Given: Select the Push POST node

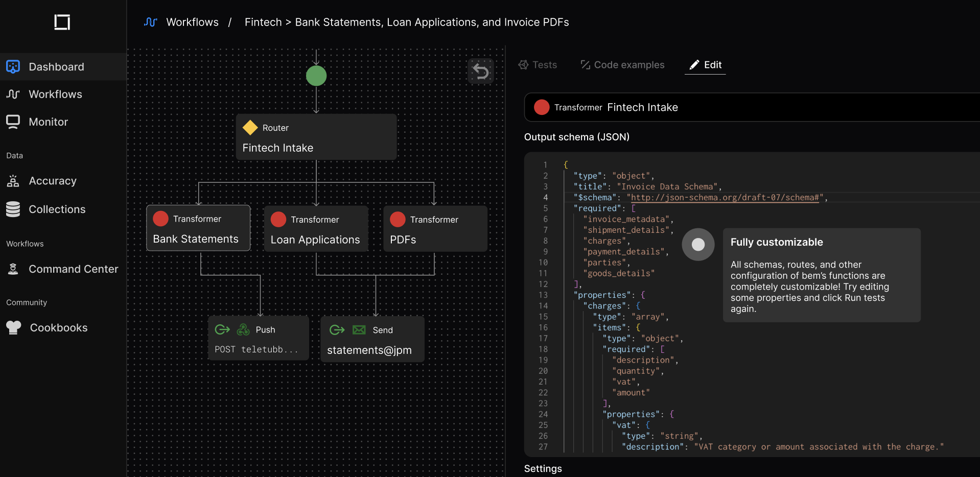Looking at the screenshot, I should pyautogui.click(x=258, y=338).
